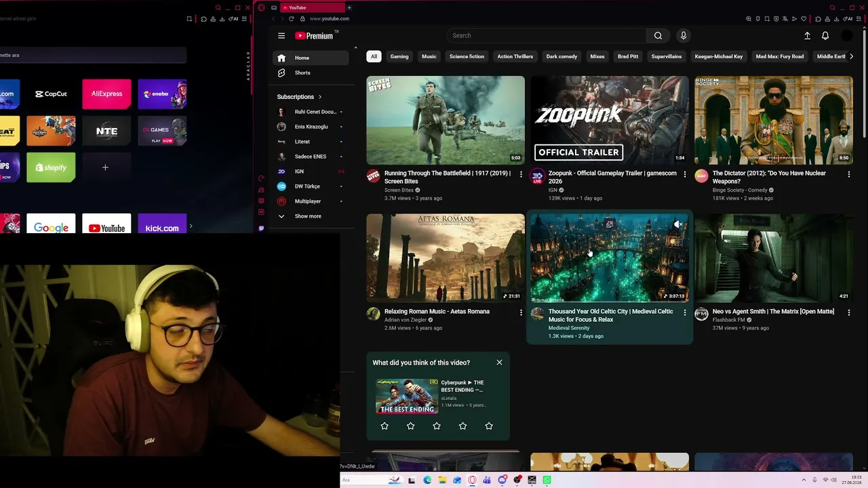Screen dimensions: 868x488
Task: Start voice search with the microphone
Action: point(684,36)
